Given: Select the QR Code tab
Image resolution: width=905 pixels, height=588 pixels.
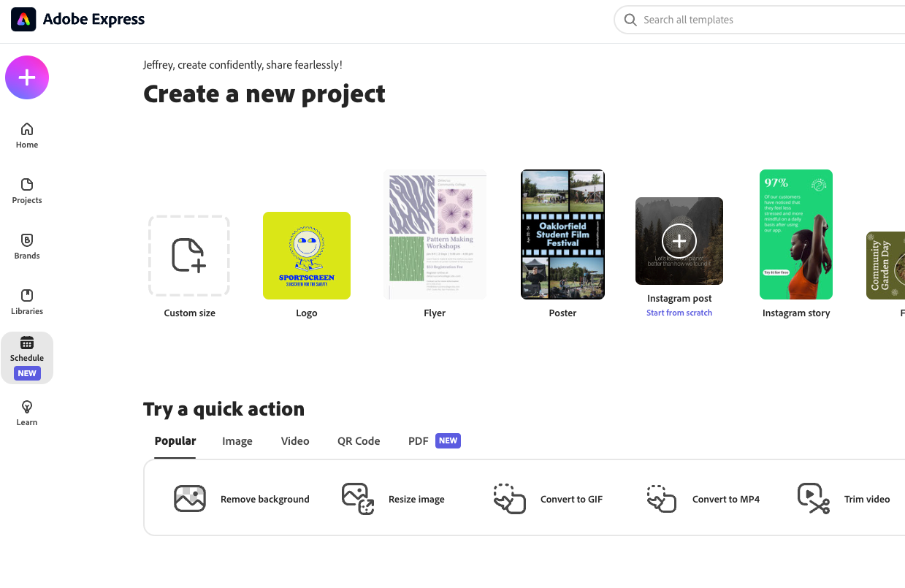Looking at the screenshot, I should click(x=359, y=441).
